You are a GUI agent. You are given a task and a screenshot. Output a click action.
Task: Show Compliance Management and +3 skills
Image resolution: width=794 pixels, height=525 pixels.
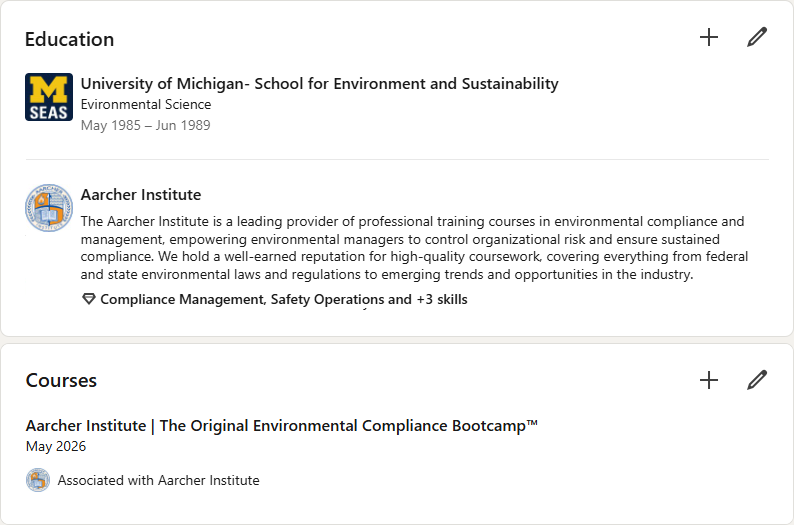click(x=284, y=300)
